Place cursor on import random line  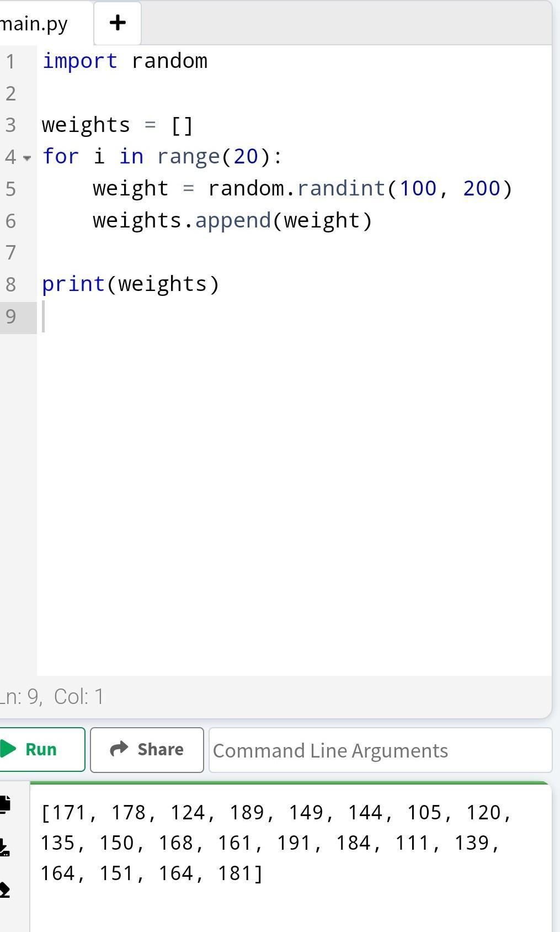pos(125,61)
